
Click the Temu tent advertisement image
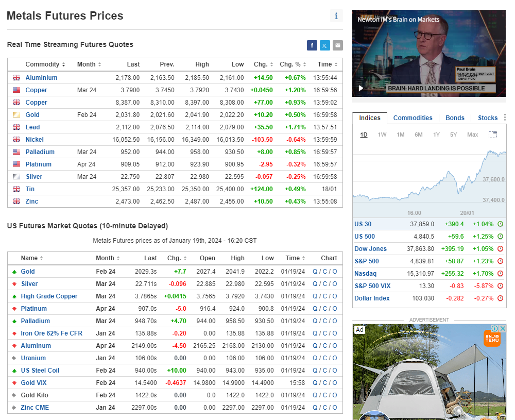(x=430, y=372)
